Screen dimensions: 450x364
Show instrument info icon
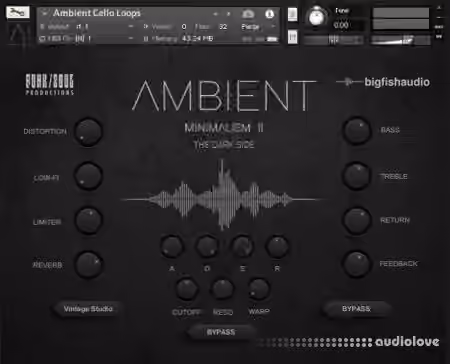(x=269, y=14)
